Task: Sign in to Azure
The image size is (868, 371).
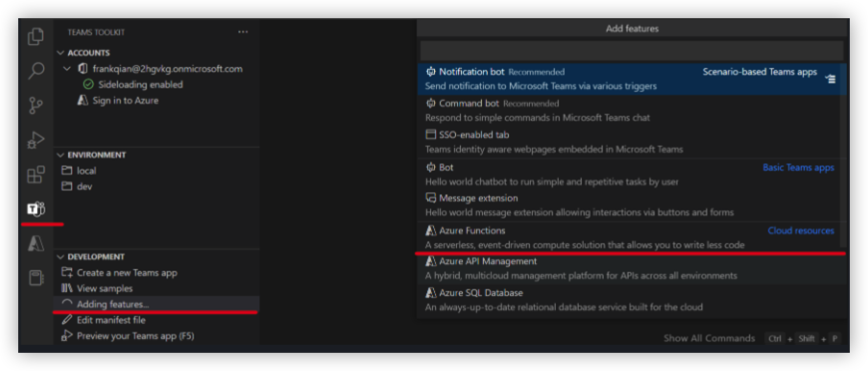Action: pyautogui.click(x=125, y=100)
